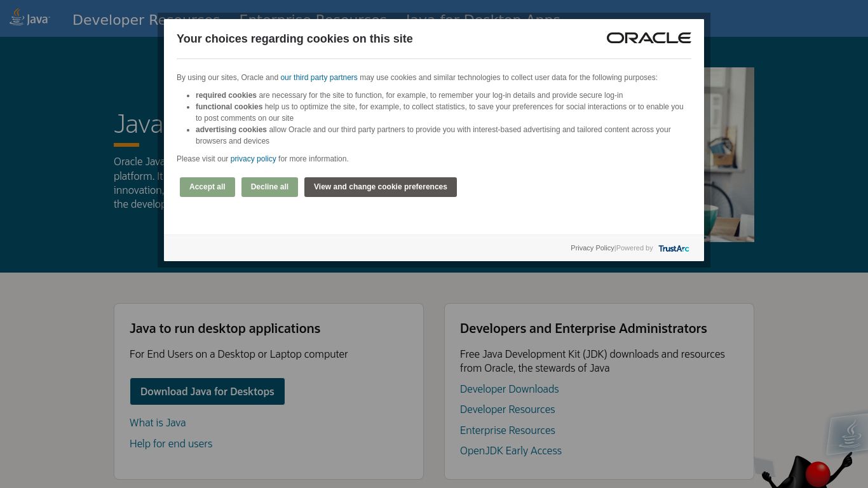Image resolution: width=868 pixels, height=488 pixels.
Task: Open 'our third party partners' link
Action: tap(319, 78)
